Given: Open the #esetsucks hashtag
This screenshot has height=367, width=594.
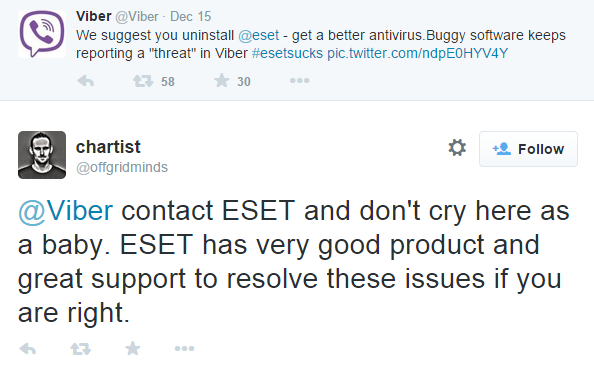Looking at the screenshot, I should [287, 53].
